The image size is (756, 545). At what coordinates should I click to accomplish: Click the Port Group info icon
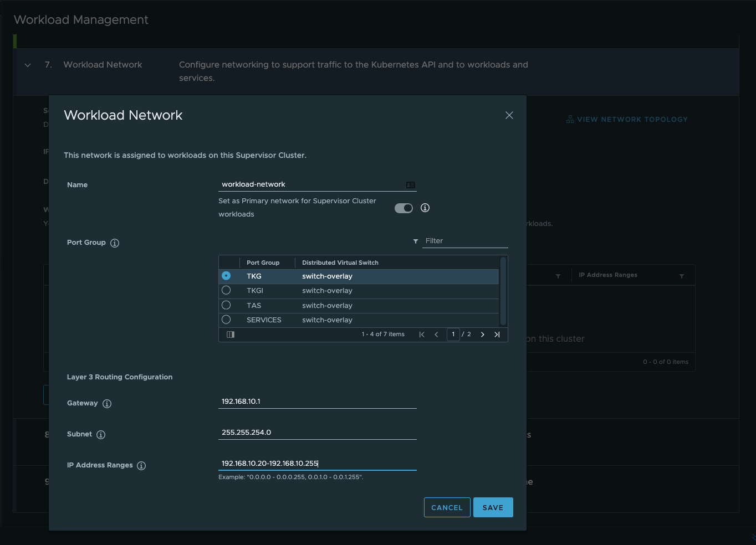coord(115,243)
